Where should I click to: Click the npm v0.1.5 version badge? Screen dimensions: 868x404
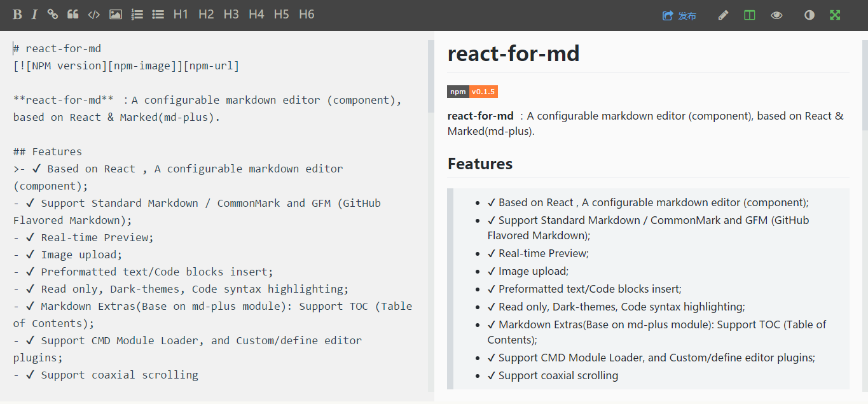[472, 92]
